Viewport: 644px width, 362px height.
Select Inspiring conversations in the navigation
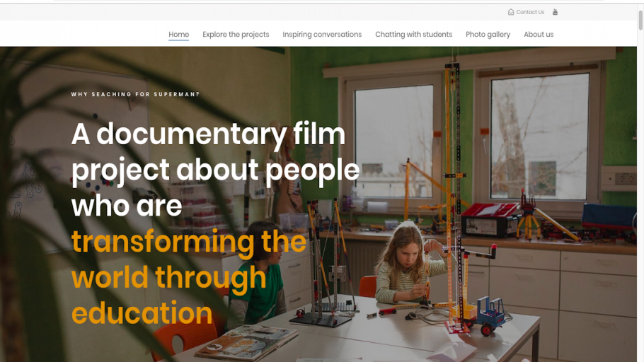[322, 35]
